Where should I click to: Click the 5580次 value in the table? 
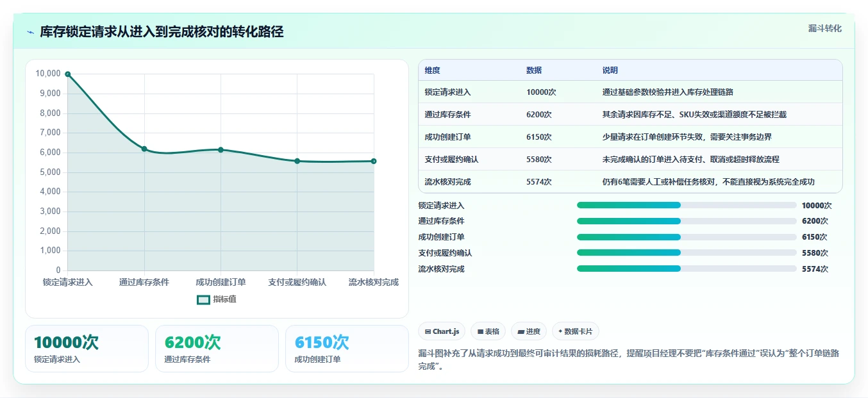(539, 160)
